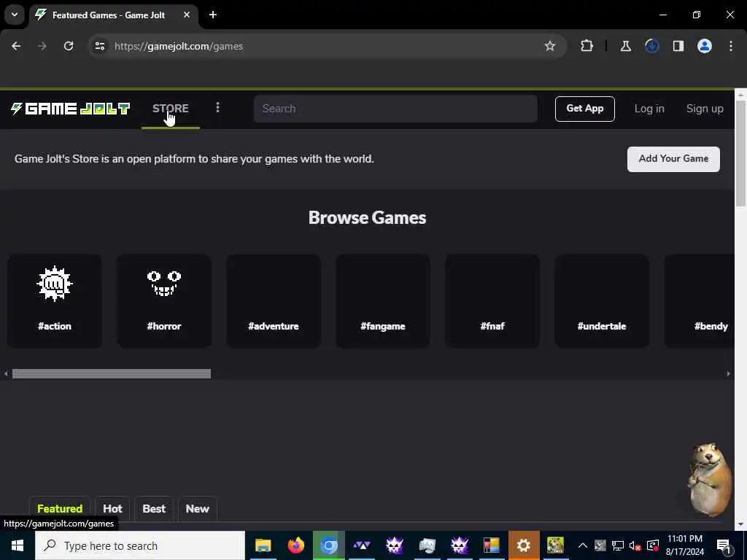Click the Get App button
Image resolution: width=747 pixels, height=560 pixels.
click(x=584, y=109)
